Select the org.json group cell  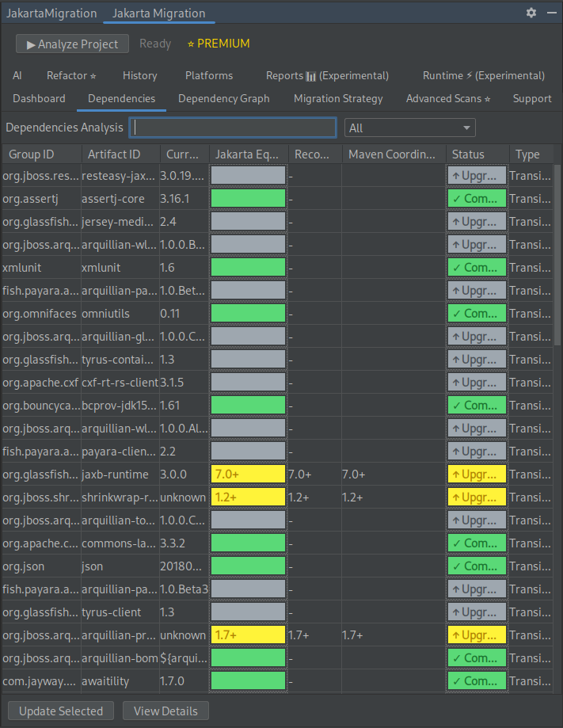(x=42, y=566)
